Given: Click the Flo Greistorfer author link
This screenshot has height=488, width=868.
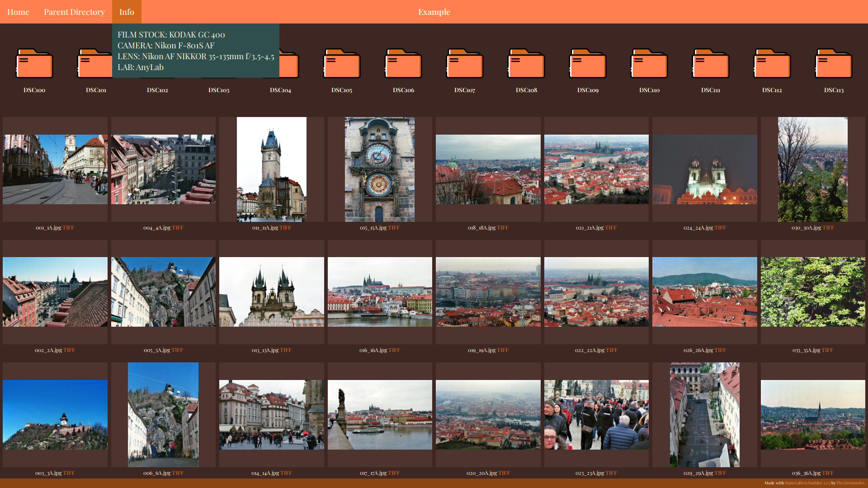Looking at the screenshot, I should coord(850,483).
